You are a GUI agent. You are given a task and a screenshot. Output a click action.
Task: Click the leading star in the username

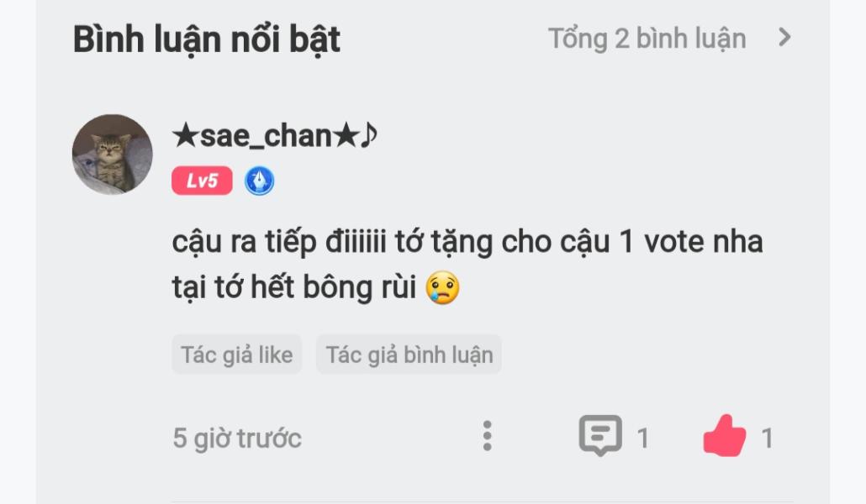(184, 136)
